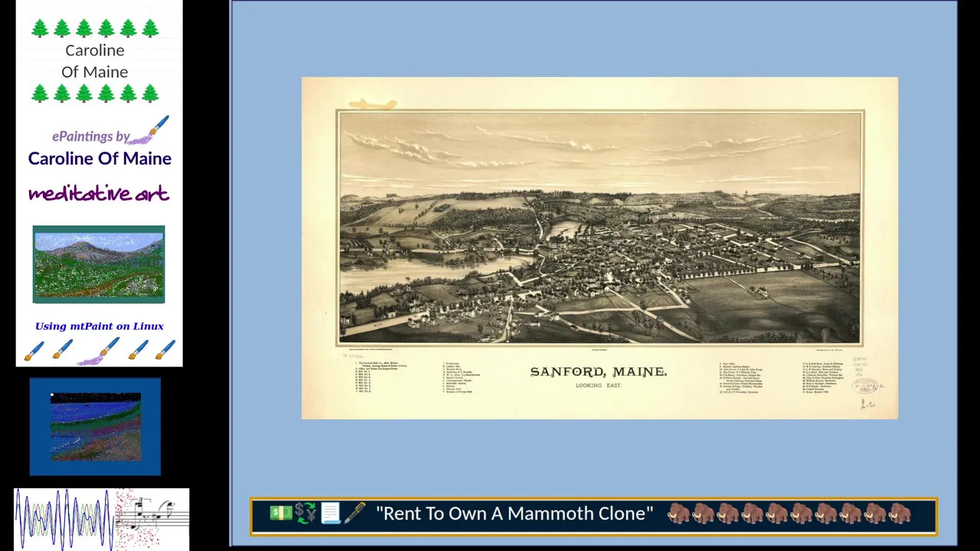Click the "SANFORD, MAINE." map caption

click(599, 372)
